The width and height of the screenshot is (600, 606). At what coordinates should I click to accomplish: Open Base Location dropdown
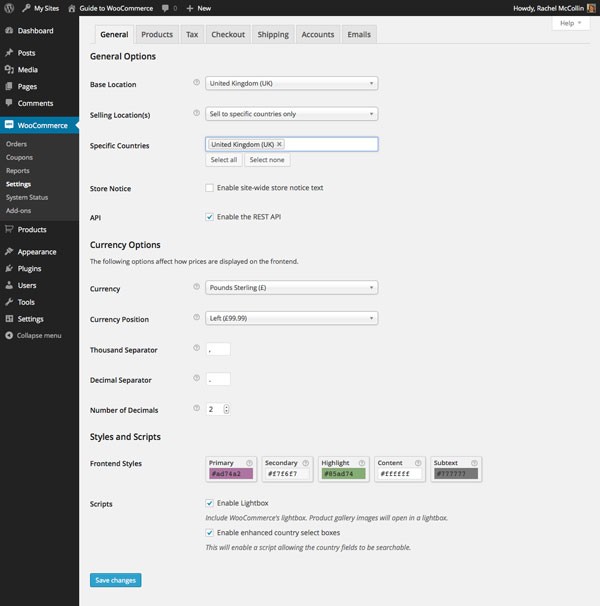[x=291, y=83]
